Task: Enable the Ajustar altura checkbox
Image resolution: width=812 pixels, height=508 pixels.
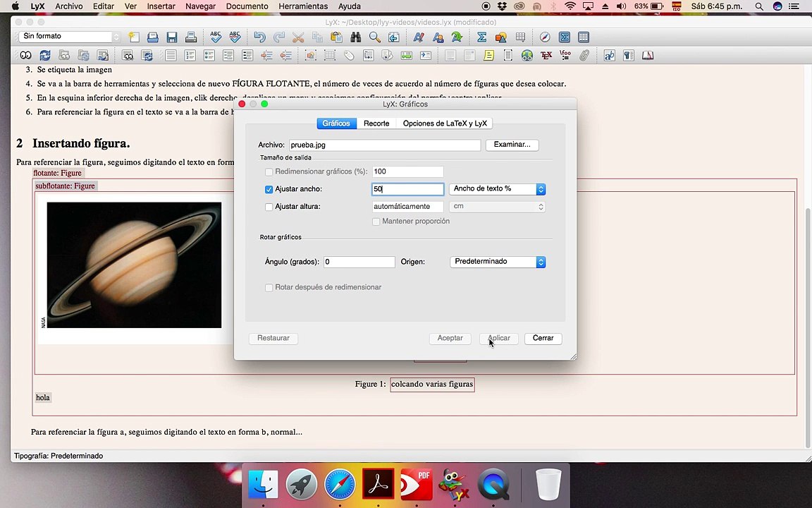Action: point(269,207)
